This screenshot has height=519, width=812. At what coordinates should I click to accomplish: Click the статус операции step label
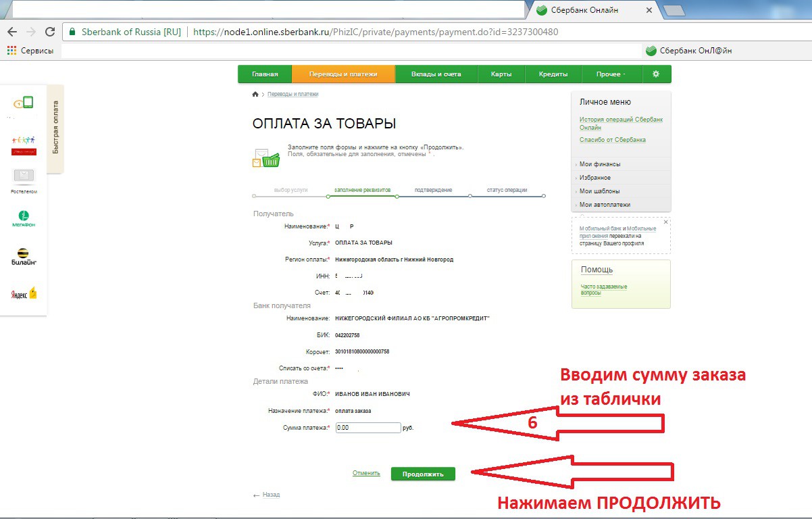(507, 190)
